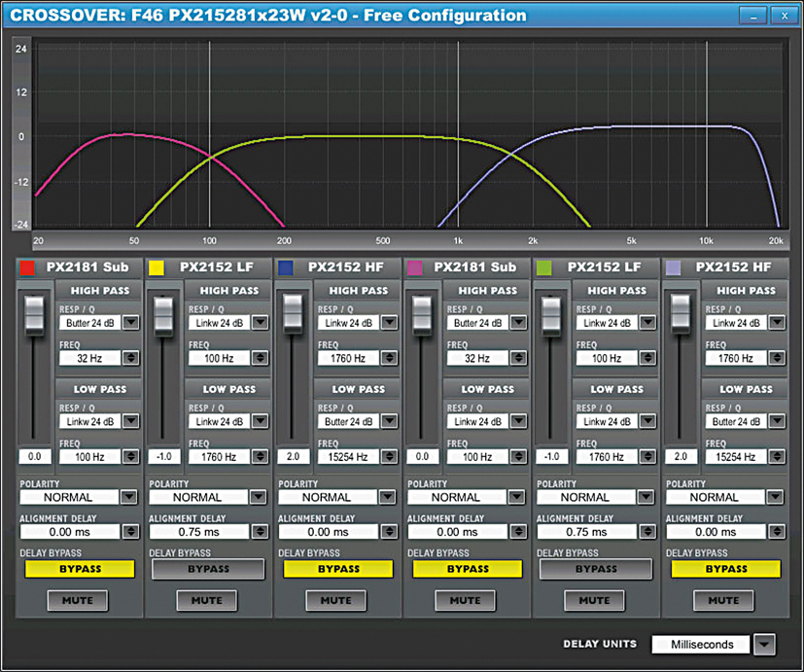Image resolution: width=804 pixels, height=672 pixels.
Task: Mute the red-swatch PX2181 Sub channel
Action: point(78,600)
